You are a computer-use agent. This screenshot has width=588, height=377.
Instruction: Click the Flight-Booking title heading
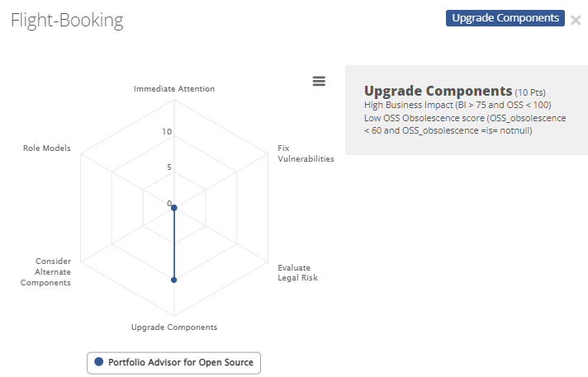[x=67, y=21]
